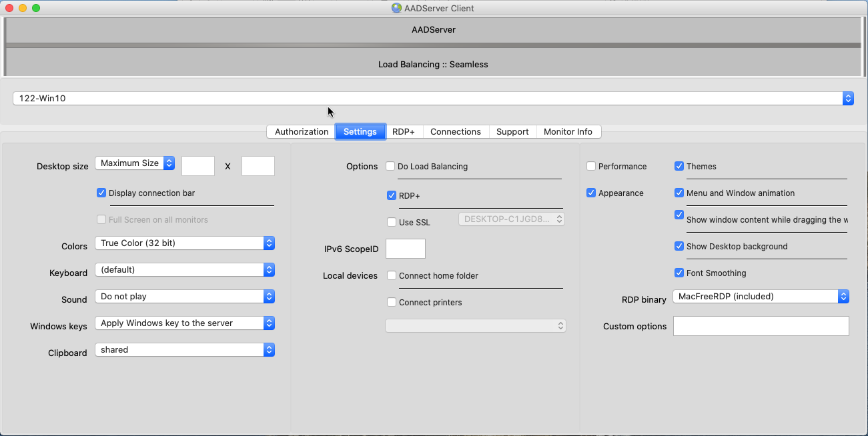
Task: Enable the Performance checkbox
Action: (x=591, y=166)
